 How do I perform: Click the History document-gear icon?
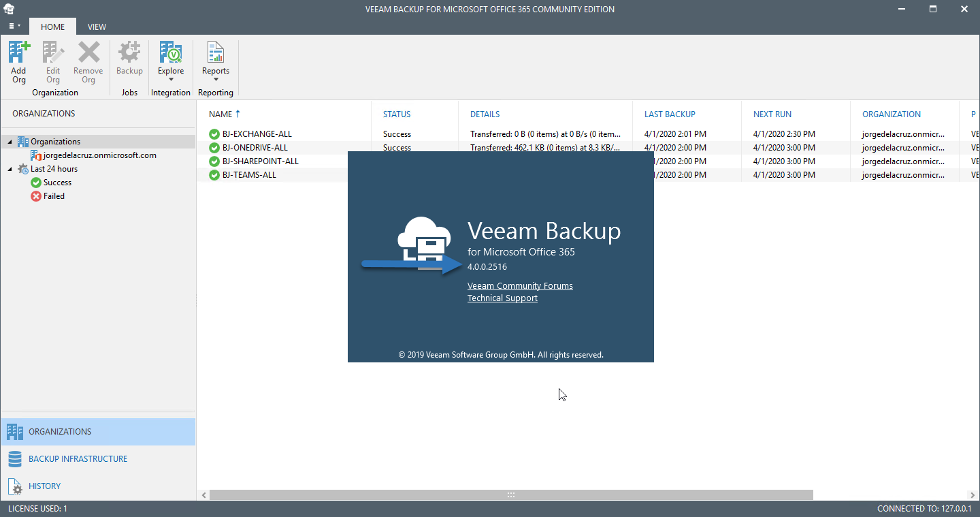(x=15, y=486)
